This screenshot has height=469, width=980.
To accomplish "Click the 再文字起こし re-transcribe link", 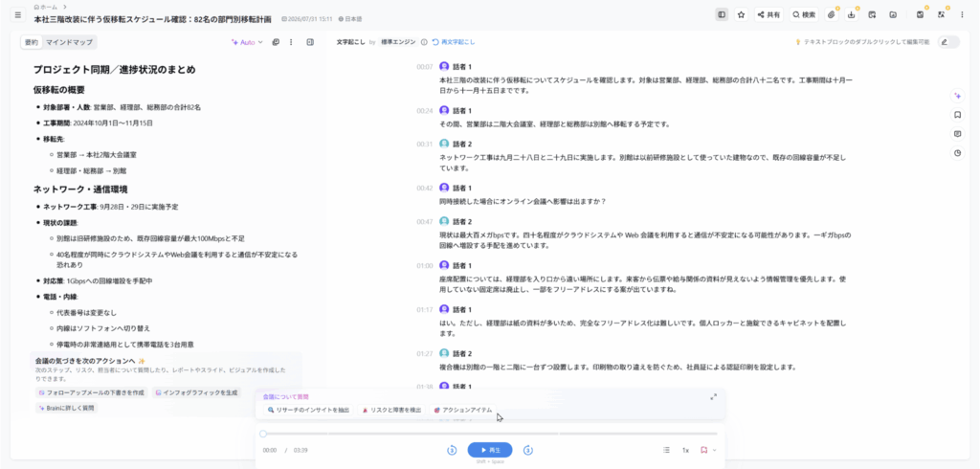I will [x=454, y=42].
